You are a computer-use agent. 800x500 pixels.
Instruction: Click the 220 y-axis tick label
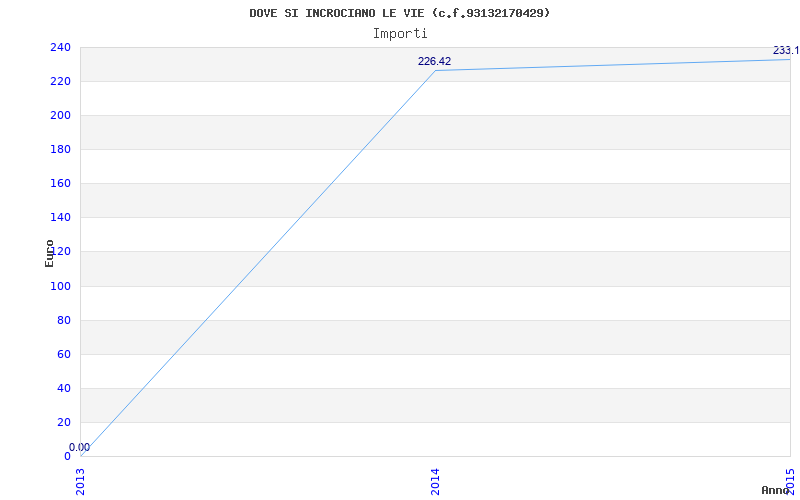(60, 82)
